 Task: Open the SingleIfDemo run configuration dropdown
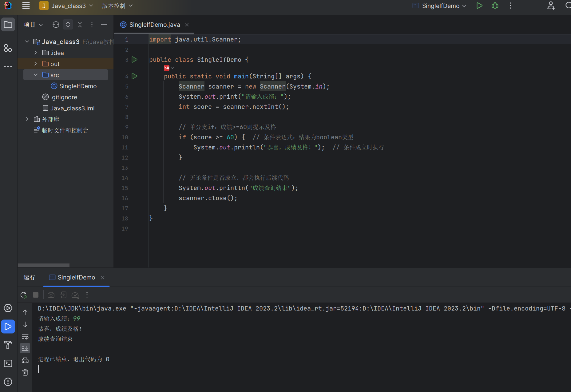[x=440, y=6]
